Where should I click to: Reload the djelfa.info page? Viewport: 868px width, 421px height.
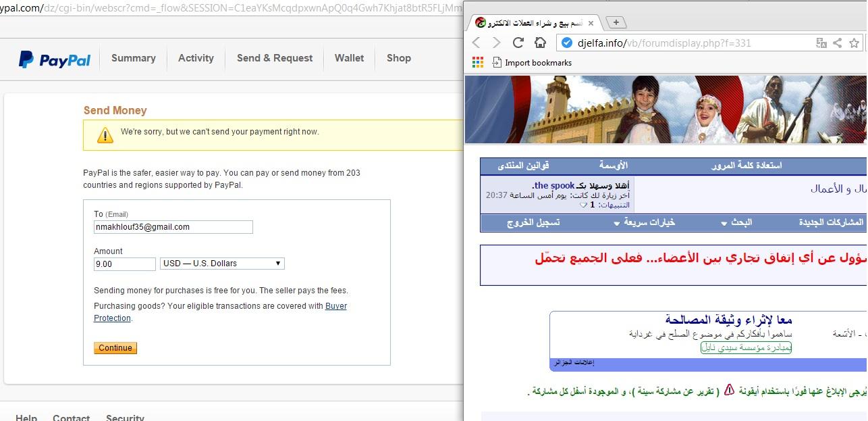tap(518, 43)
